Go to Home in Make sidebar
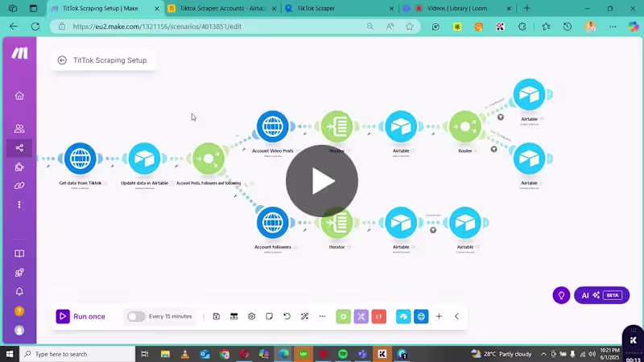This screenshot has width=644, height=362. pyautogui.click(x=19, y=96)
